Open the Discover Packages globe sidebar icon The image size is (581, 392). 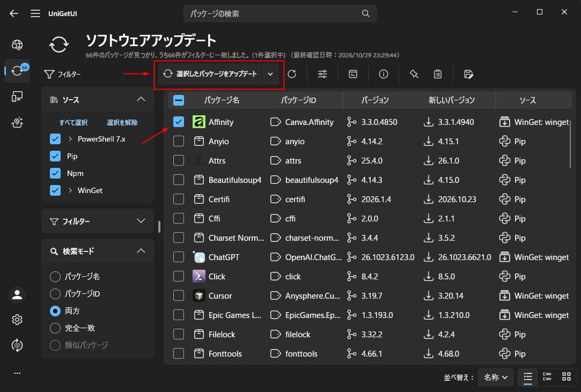coord(17,45)
